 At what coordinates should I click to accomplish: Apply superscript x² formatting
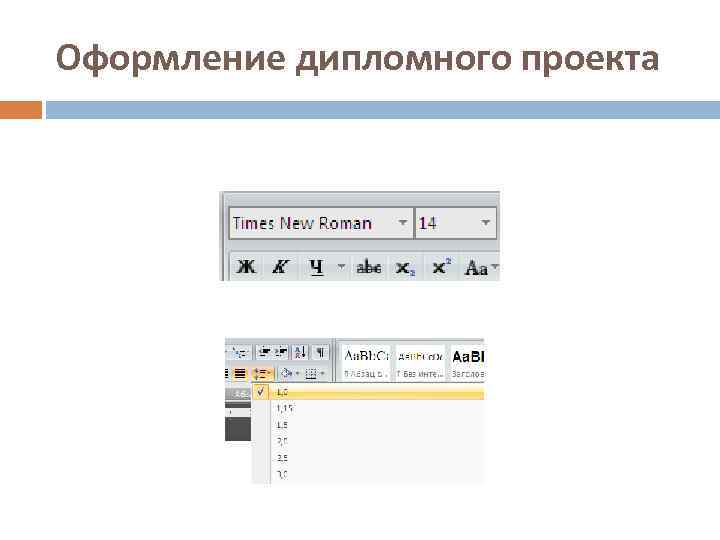click(x=441, y=266)
